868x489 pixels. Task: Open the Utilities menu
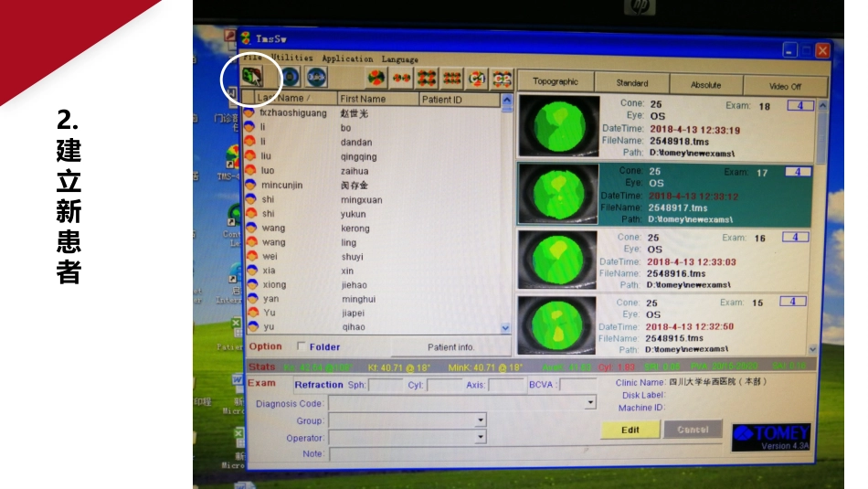tap(291, 58)
